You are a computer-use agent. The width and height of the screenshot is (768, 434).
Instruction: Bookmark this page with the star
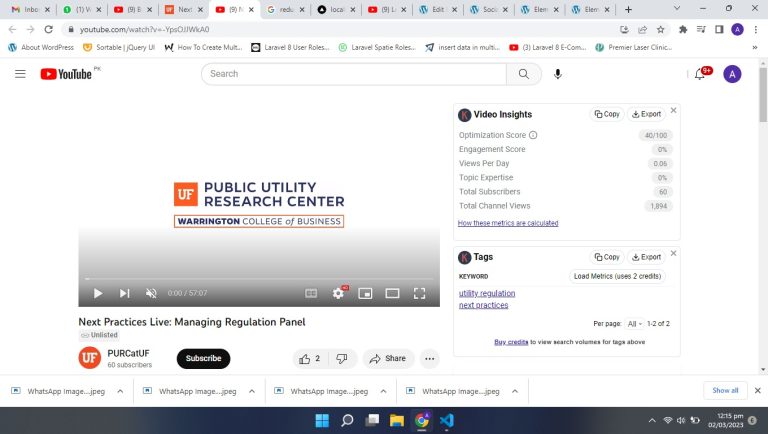(660, 29)
